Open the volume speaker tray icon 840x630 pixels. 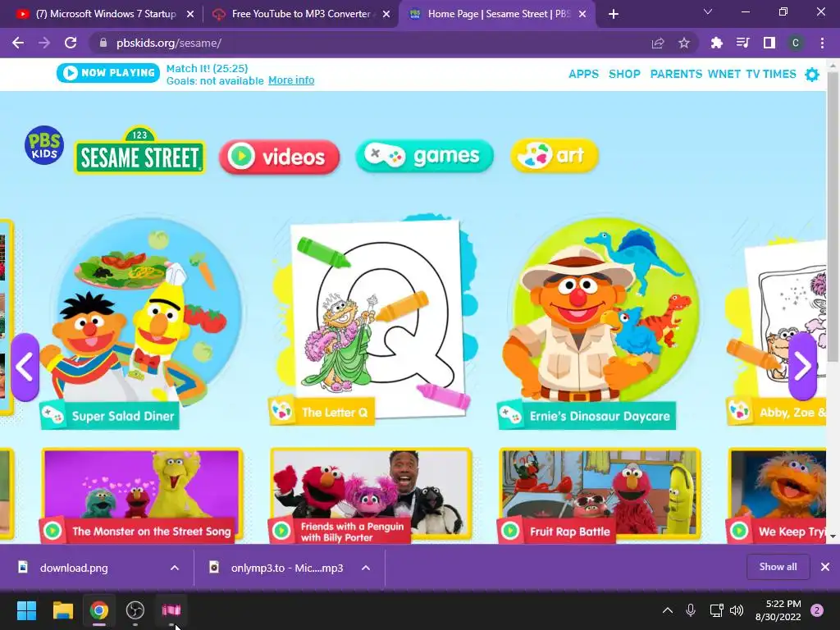pos(737,610)
